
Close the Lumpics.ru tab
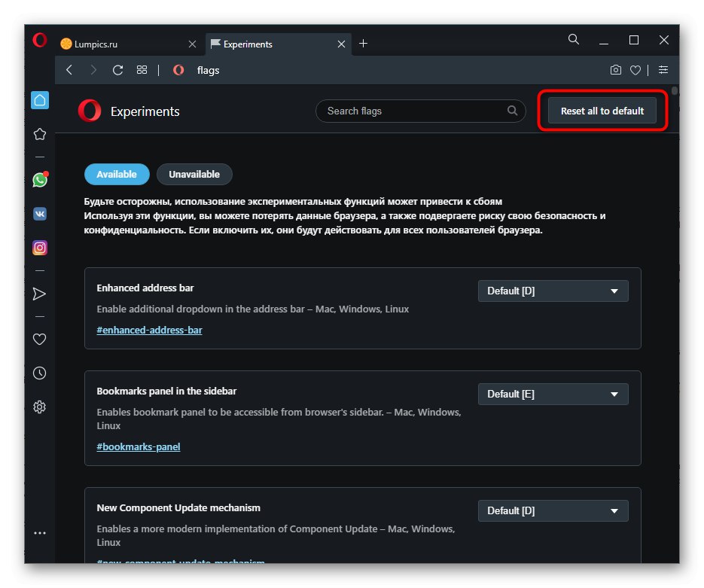(x=192, y=44)
